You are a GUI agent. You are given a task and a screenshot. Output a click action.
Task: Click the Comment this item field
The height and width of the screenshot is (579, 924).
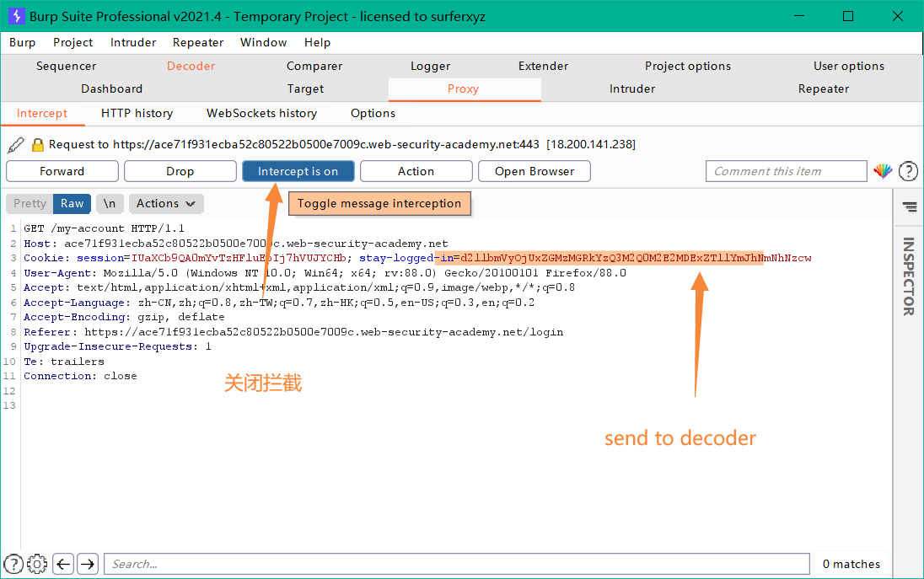[x=786, y=171]
